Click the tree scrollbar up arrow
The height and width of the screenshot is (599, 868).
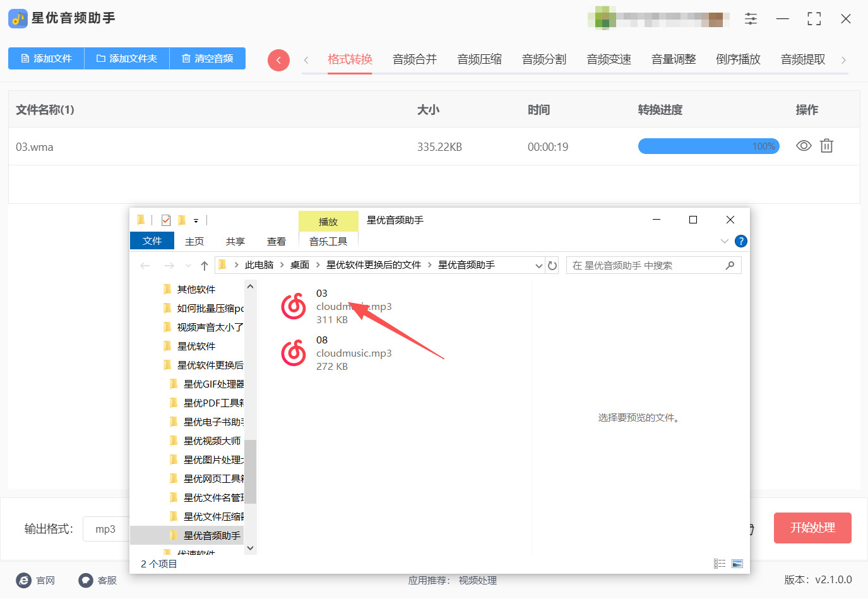(251, 287)
